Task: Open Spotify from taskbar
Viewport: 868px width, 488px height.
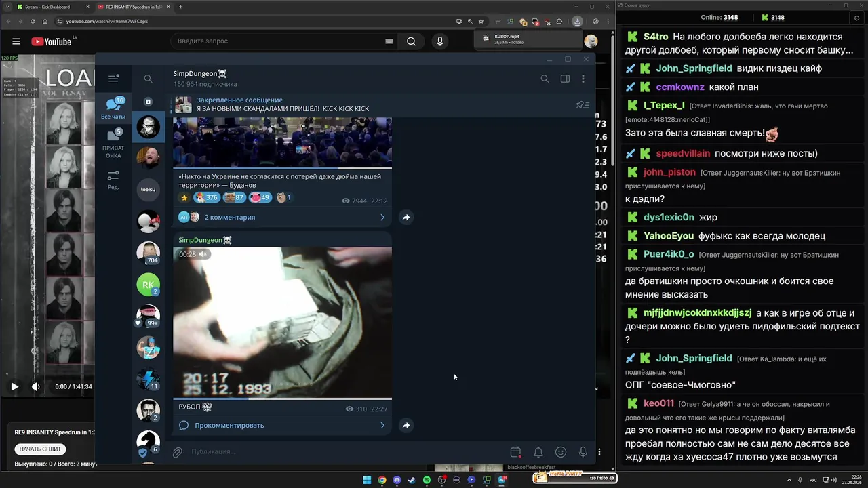Action: click(427, 480)
